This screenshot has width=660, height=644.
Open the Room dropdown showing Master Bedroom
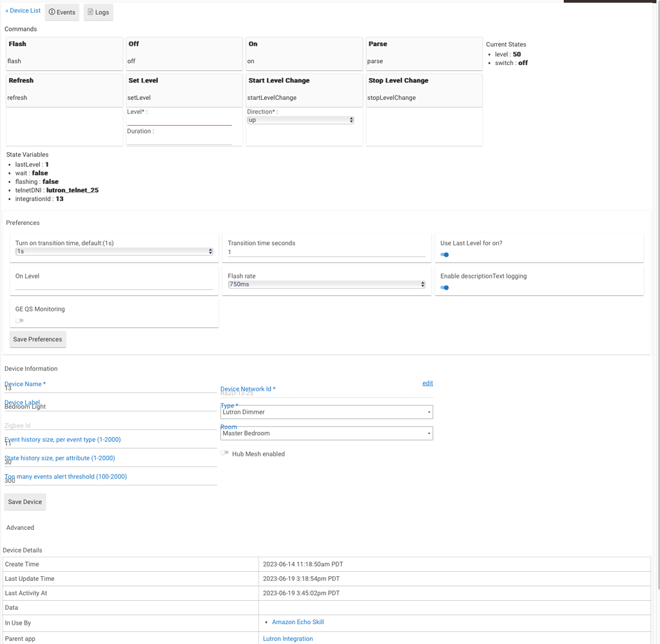point(326,433)
